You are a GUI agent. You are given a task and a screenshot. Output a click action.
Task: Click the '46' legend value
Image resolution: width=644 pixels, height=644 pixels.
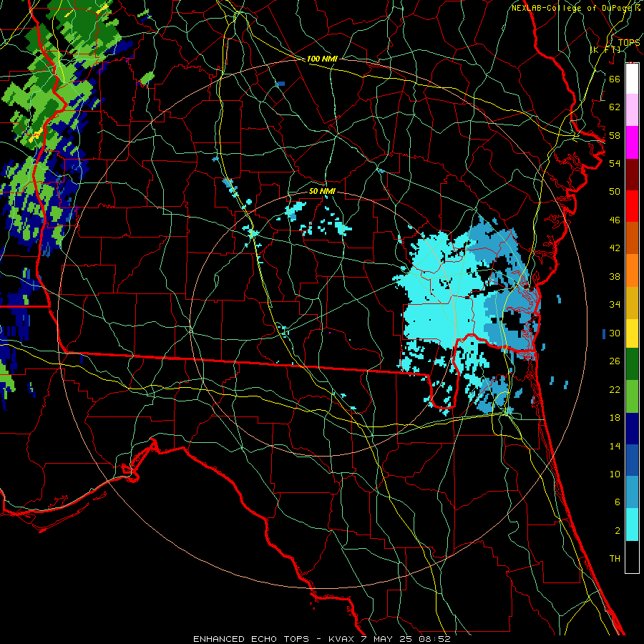click(x=615, y=220)
